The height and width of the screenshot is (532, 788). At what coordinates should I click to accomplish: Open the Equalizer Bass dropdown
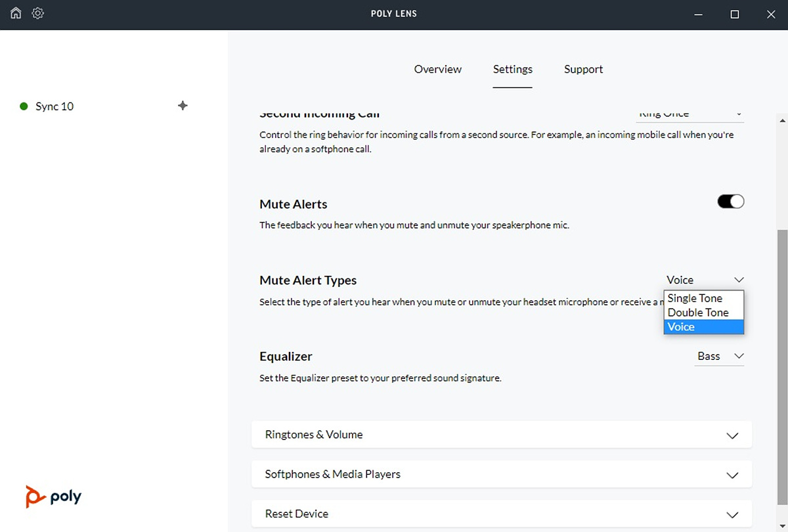[720, 356]
